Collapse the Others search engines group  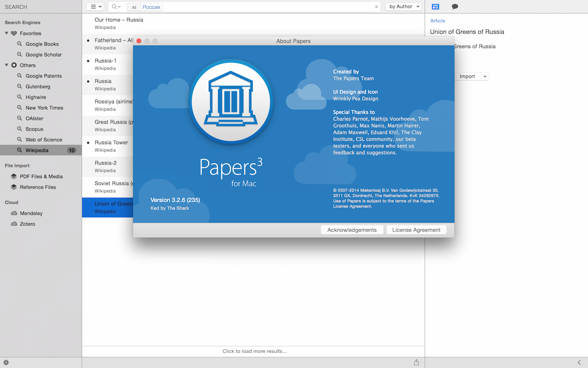[6, 65]
